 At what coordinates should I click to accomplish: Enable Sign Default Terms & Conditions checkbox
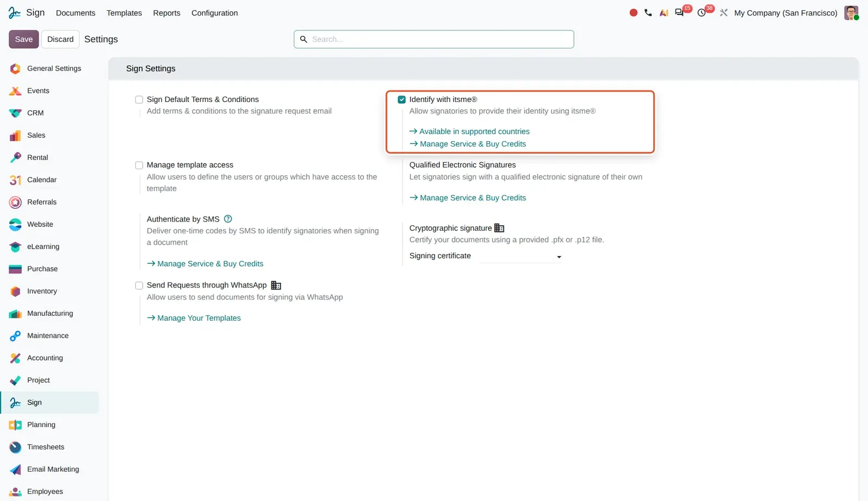tap(139, 99)
